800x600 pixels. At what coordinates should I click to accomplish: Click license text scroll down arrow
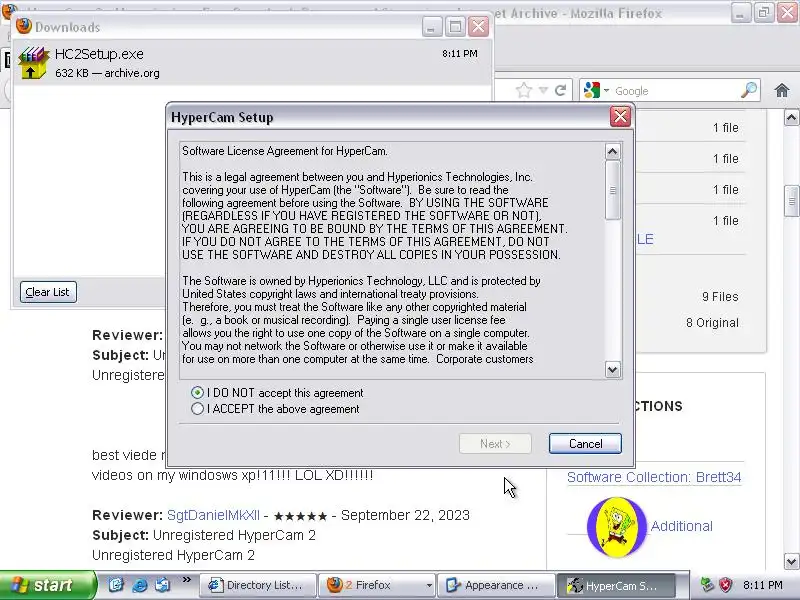click(x=612, y=369)
